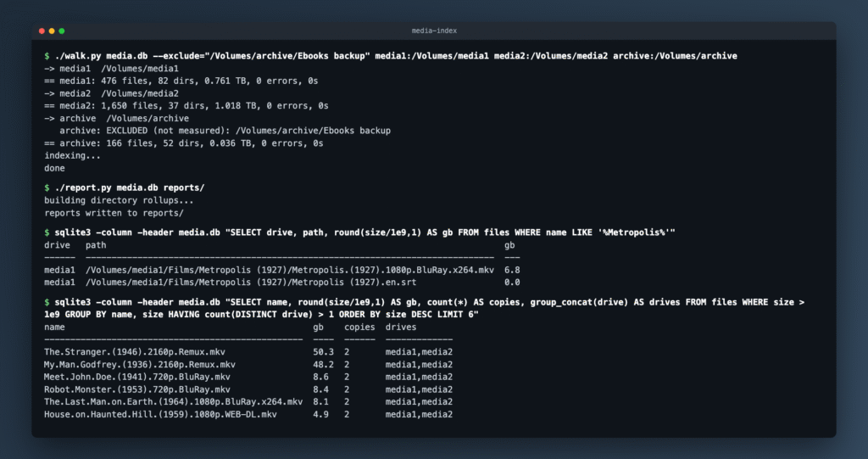Click the media-index window title

(434, 31)
